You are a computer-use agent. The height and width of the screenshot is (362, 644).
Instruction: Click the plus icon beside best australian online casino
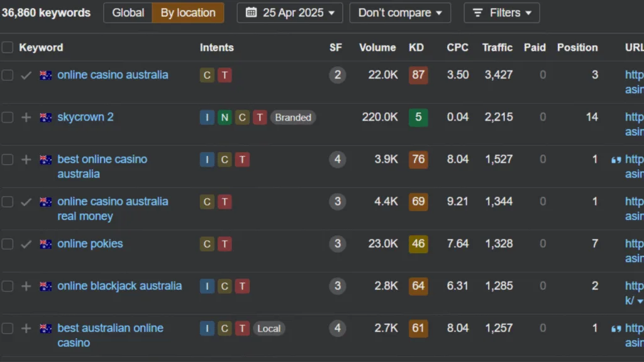[26, 328]
